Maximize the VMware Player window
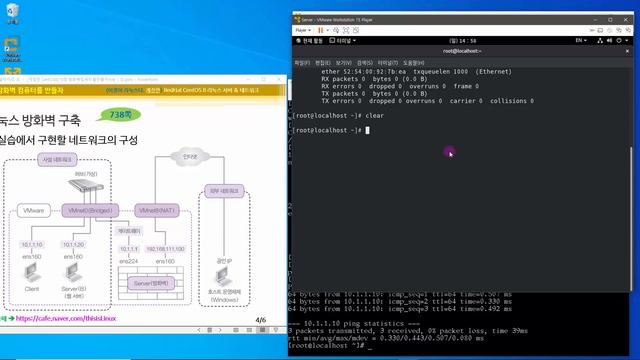This screenshot has height=360, width=640. [x=611, y=20]
